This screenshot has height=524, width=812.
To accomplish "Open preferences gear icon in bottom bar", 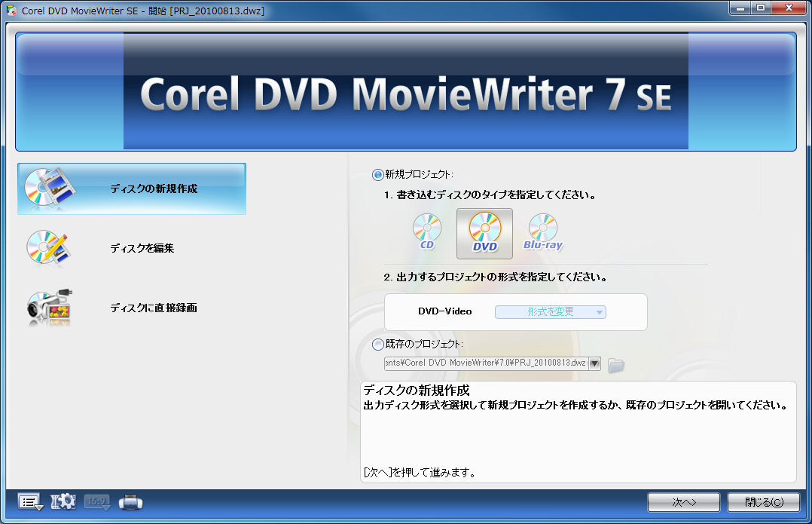I will 63,501.
